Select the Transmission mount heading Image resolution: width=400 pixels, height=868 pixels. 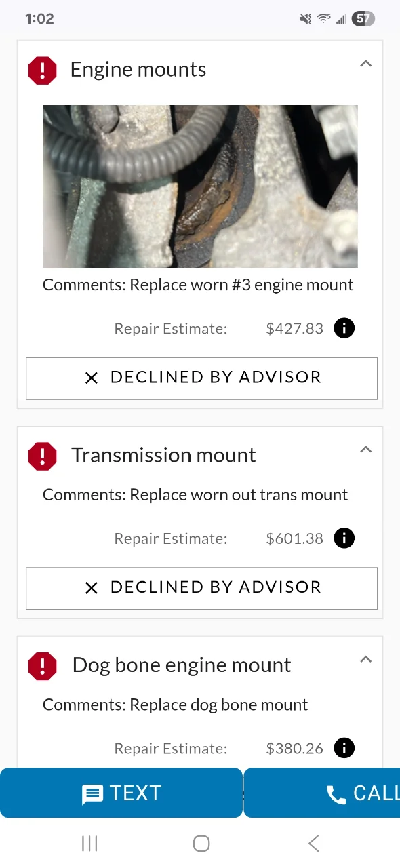(163, 455)
